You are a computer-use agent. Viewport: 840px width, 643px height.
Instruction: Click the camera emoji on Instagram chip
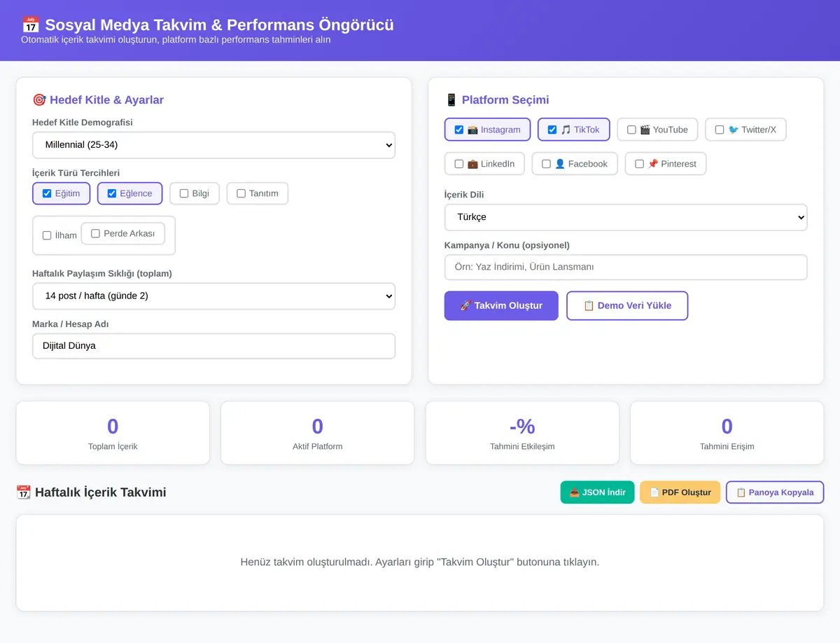(472, 130)
